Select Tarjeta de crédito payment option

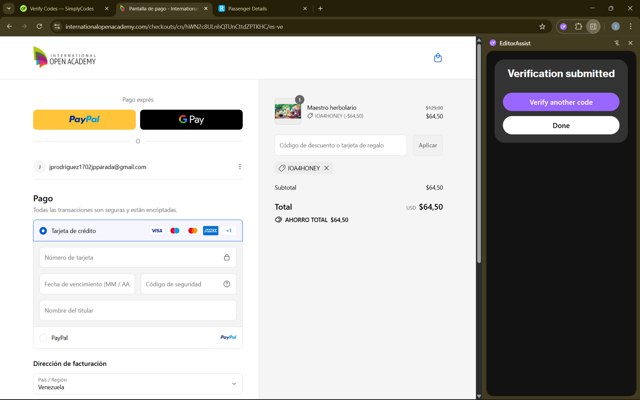(43, 231)
